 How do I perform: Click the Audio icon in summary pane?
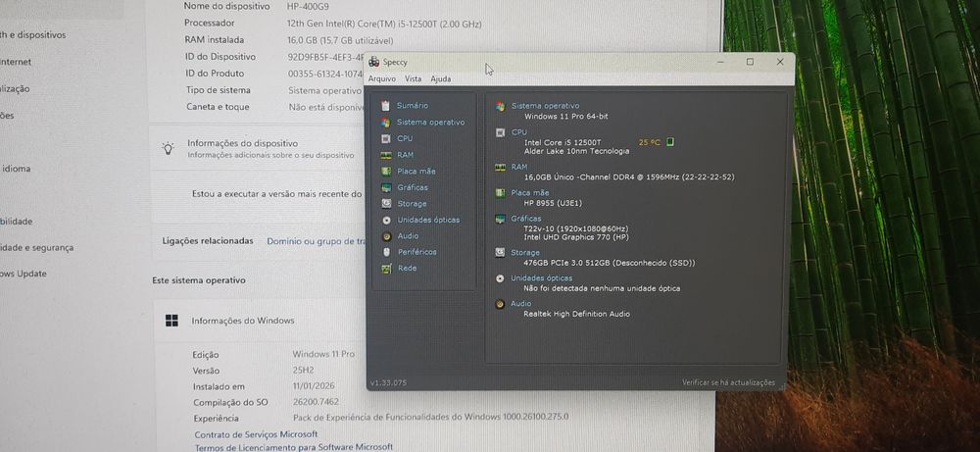[x=500, y=305]
